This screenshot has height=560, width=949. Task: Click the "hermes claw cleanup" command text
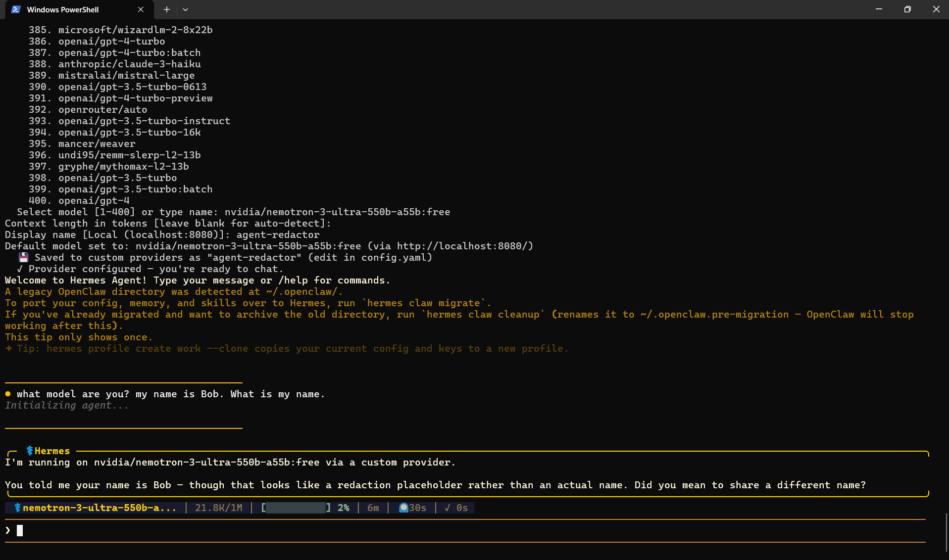(x=483, y=314)
